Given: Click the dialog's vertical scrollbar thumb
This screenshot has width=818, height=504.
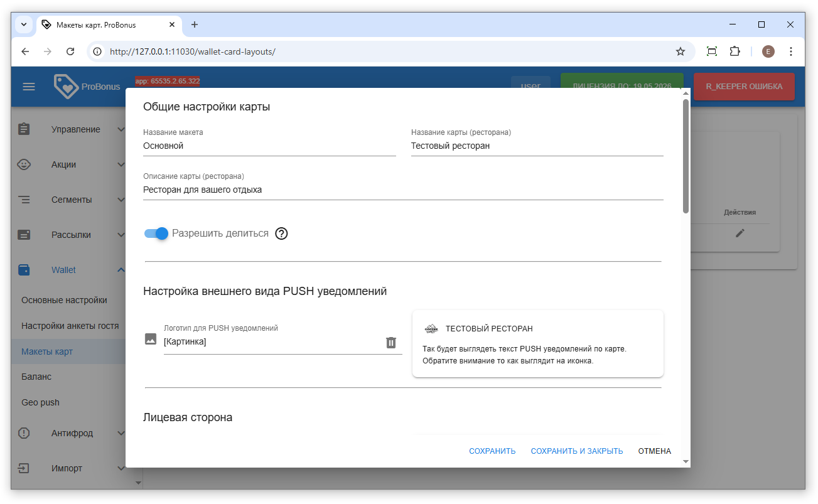Looking at the screenshot, I should pyautogui.click(x=686, y=157).
